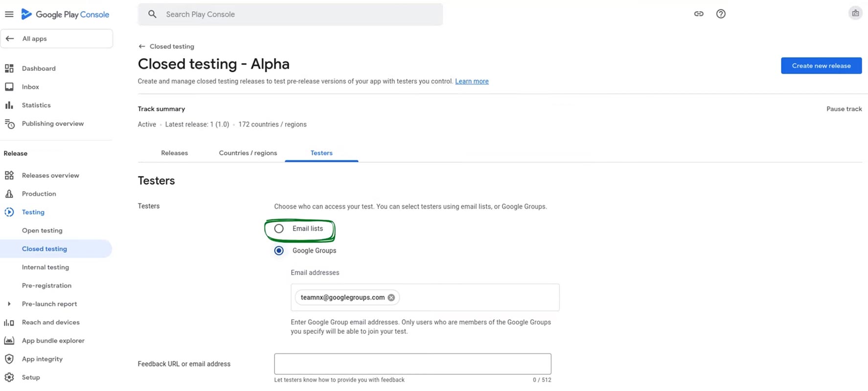
Task: Open Releases overview
Action: click(50, 175)
